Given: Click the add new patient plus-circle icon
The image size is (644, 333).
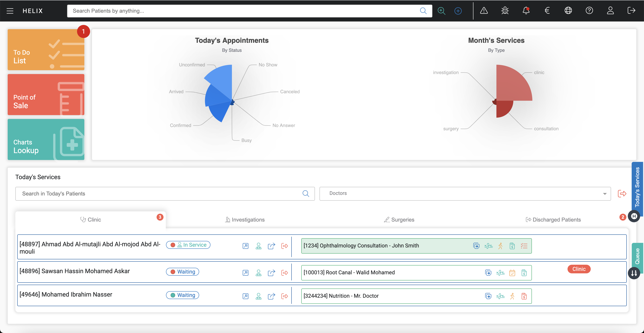Looking at the screenshot, I should tap(458, 11).
